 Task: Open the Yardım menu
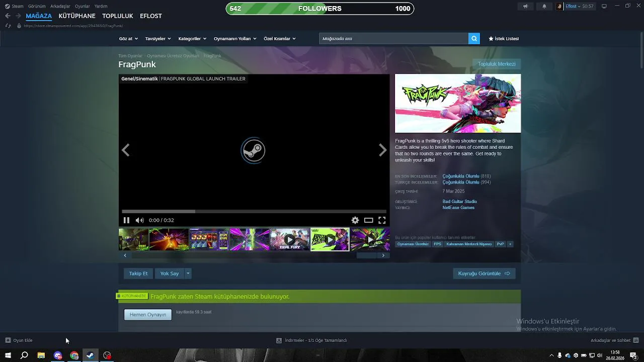[x=101, y=7]
